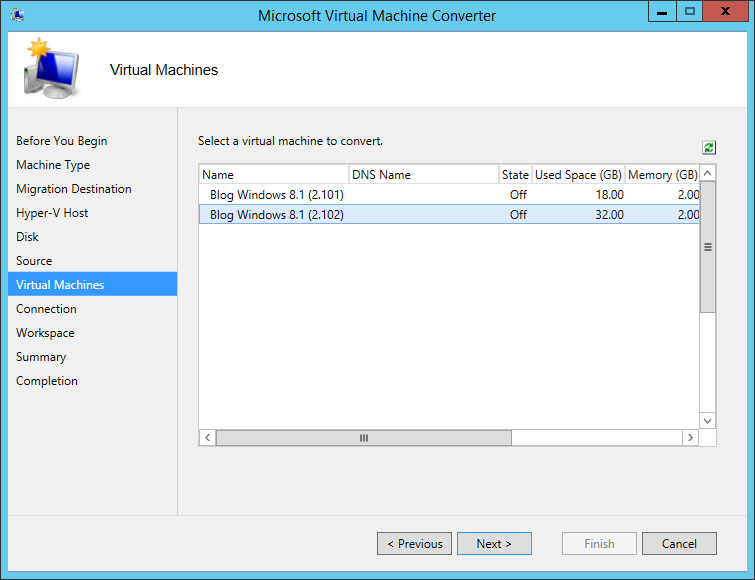Click the down arrow of vertical scrollbar

(x=707, y=421)
